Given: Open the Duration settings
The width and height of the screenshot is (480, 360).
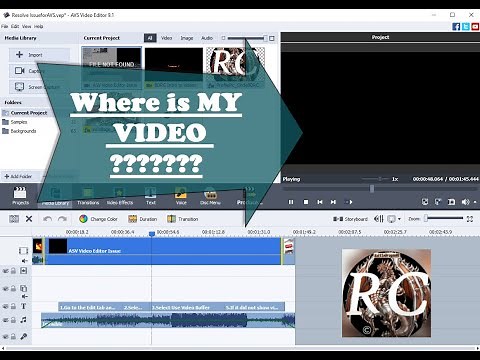Looking at the screenshot, I should click(142, 219).
